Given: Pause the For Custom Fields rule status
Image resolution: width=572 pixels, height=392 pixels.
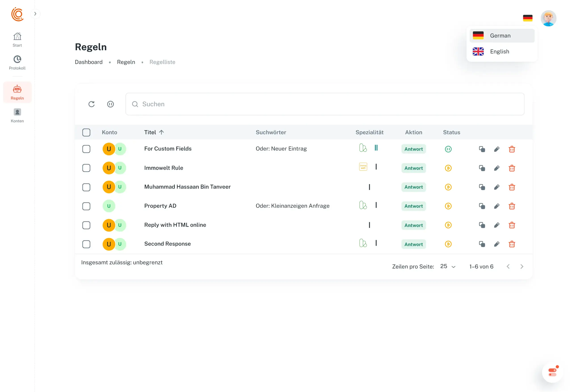Looking at the screenshot, I should point(448,149).
